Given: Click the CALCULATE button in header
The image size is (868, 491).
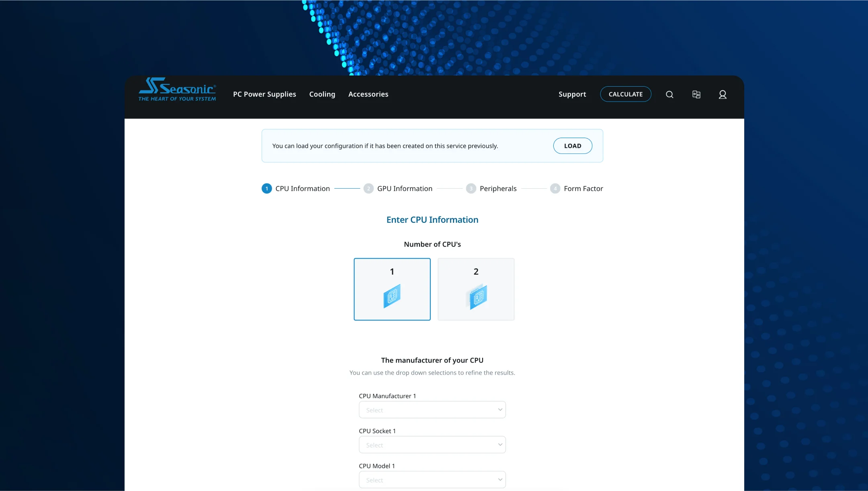Looking at the screenshot, I should (x=625, y=94).
